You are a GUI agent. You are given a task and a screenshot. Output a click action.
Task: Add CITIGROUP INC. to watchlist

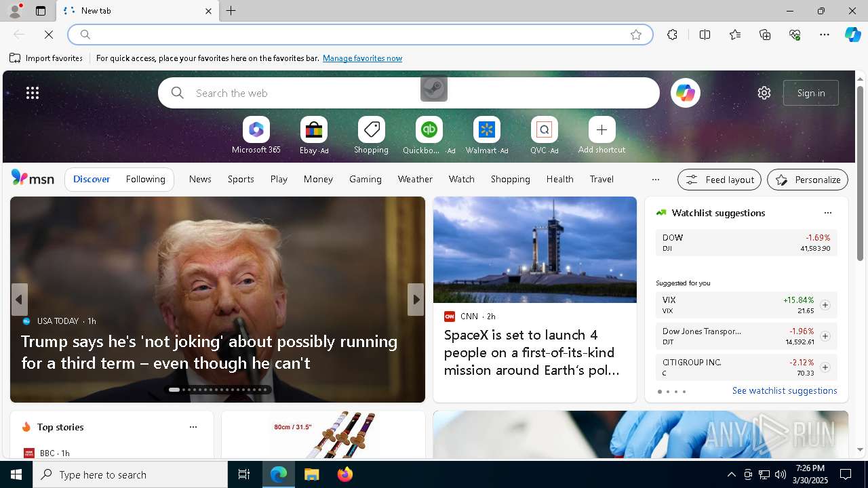pyautogui.click(x=825, y=367)
